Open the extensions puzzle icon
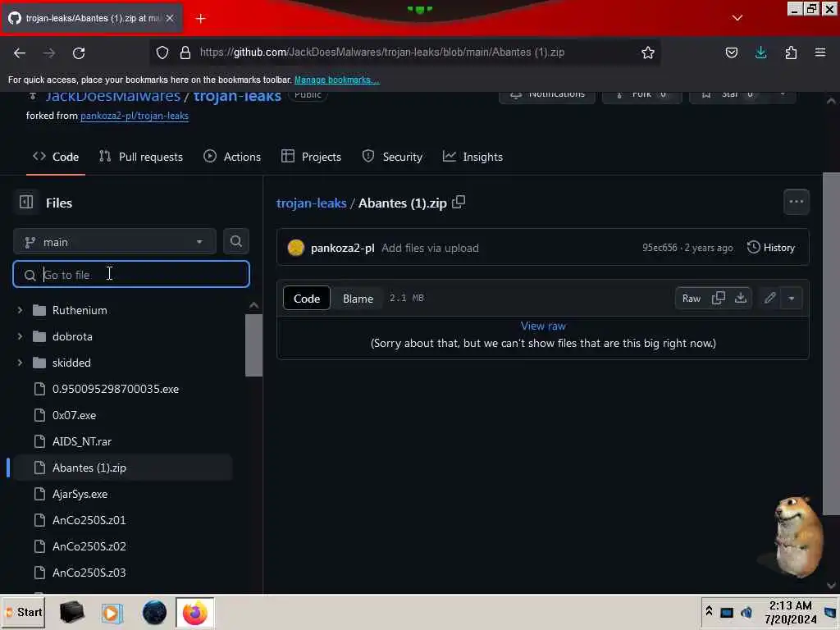840x630 pixels. pos(791,52)
